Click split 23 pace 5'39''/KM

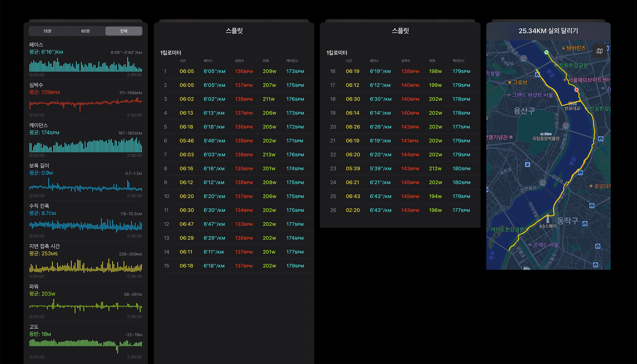click(381, 168)
